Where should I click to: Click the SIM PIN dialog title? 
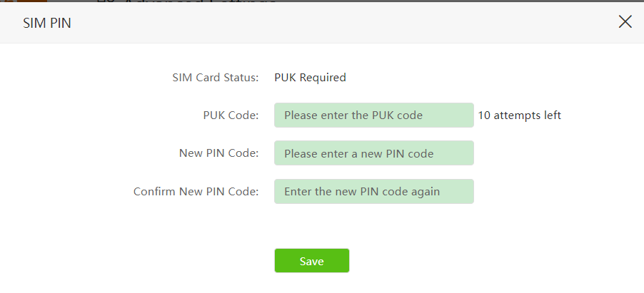pyautogui.click(x=44, y=24)
